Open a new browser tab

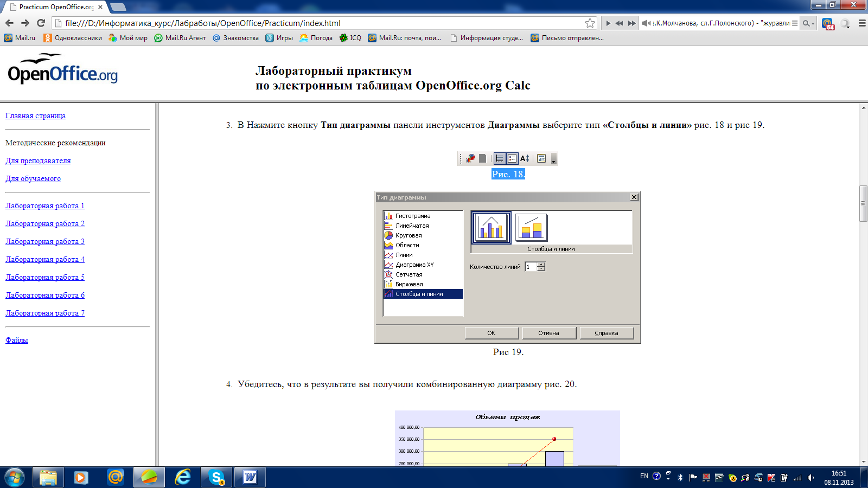pyautogui.click(x=118, y=7)
